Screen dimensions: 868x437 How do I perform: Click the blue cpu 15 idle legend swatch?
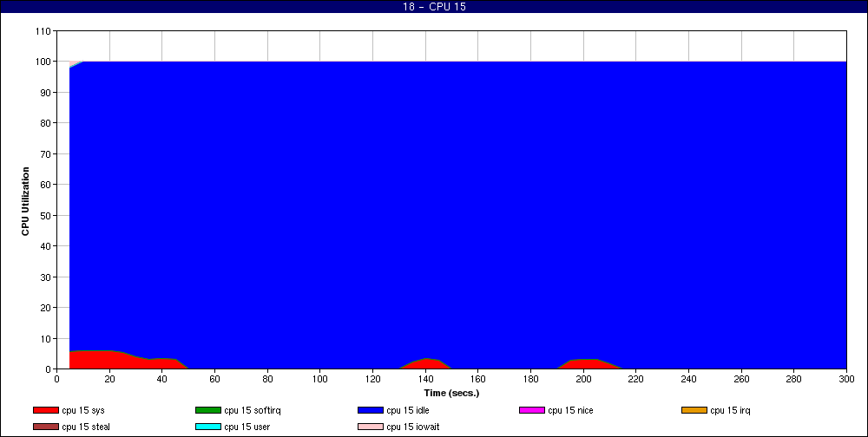tap(370, 410)
